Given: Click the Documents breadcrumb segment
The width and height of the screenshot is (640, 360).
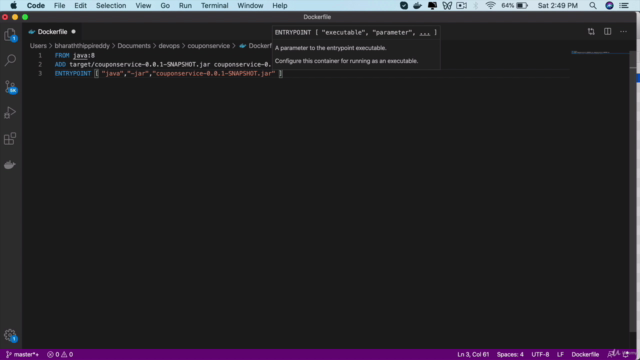Looking at the screenshot, I should (134, 46).
